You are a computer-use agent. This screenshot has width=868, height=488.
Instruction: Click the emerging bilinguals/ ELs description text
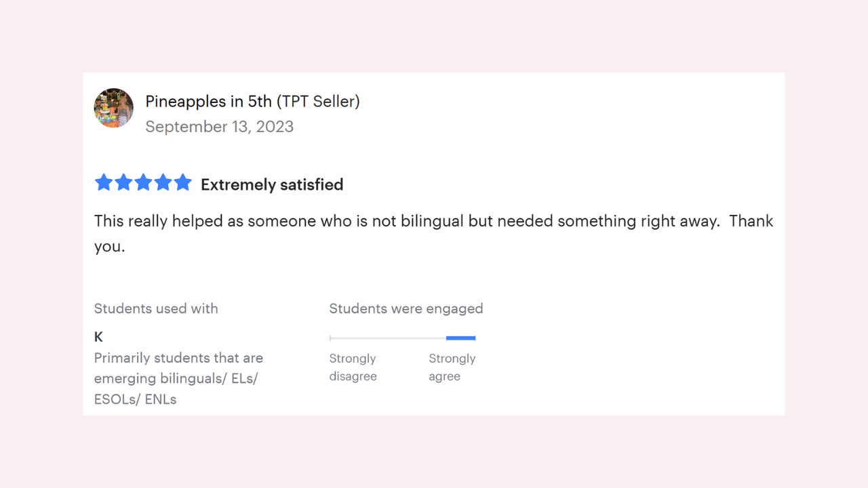178,378
